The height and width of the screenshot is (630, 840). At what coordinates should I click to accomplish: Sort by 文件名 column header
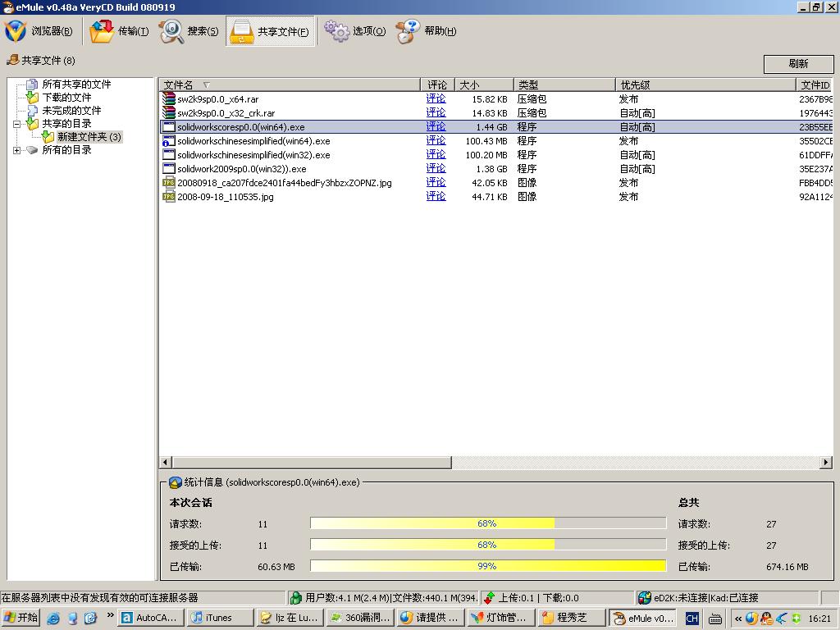point(290,84)
